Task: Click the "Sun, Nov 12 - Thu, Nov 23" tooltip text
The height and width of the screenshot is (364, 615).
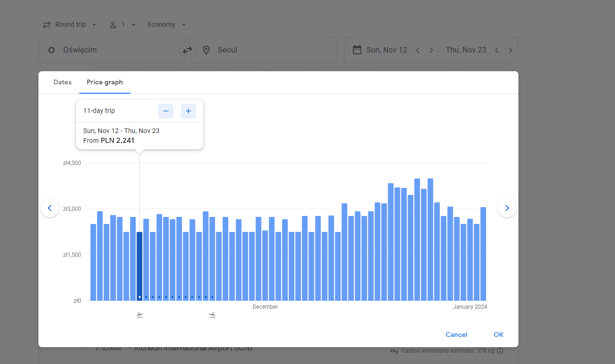Action: click(x=121, y=131)
